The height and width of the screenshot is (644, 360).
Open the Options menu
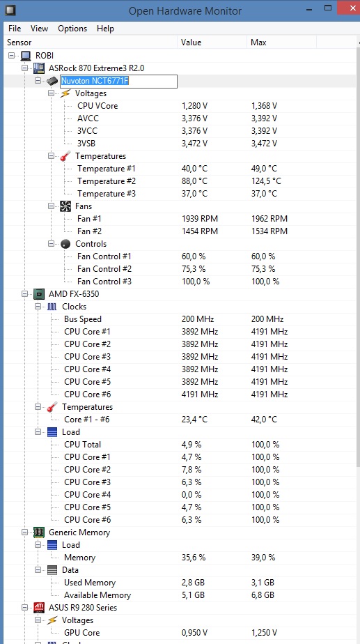72,29
